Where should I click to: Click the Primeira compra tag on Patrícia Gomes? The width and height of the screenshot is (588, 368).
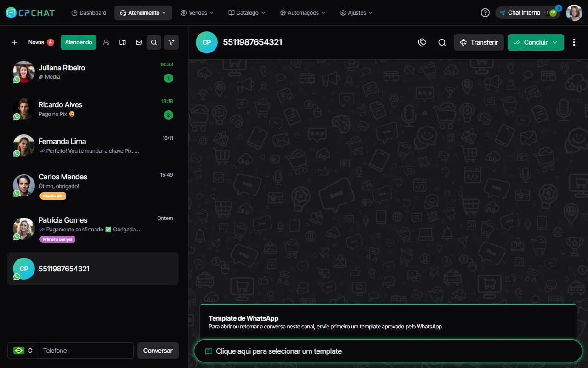[57, 239]
